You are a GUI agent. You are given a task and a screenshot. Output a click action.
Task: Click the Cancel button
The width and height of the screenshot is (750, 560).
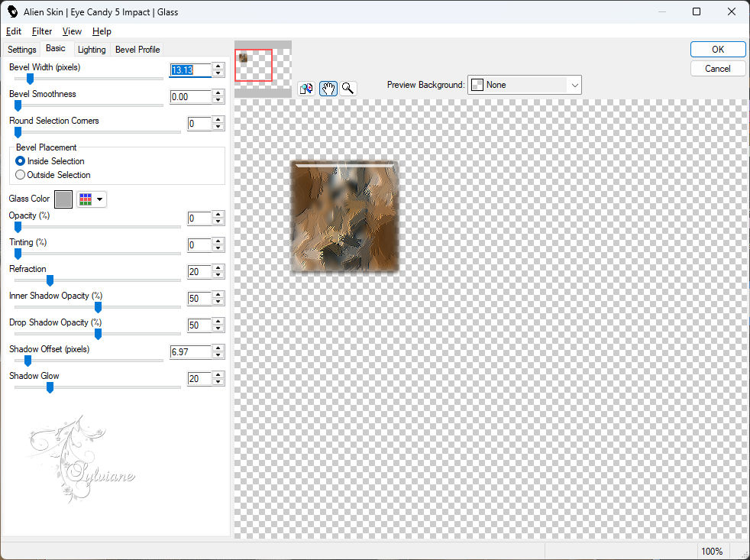(717, 69)
